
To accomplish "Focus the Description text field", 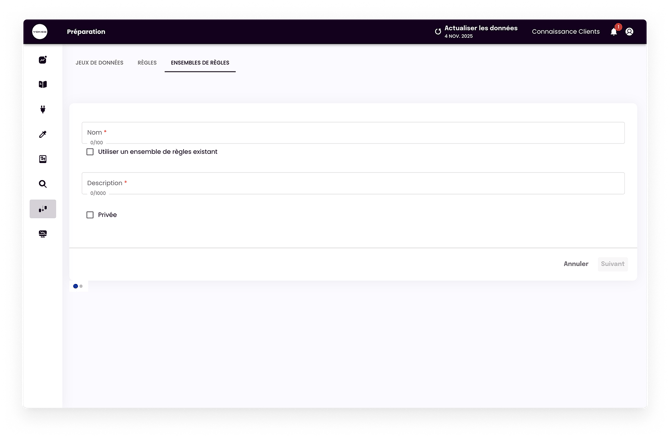I will (x=353, y=183).
